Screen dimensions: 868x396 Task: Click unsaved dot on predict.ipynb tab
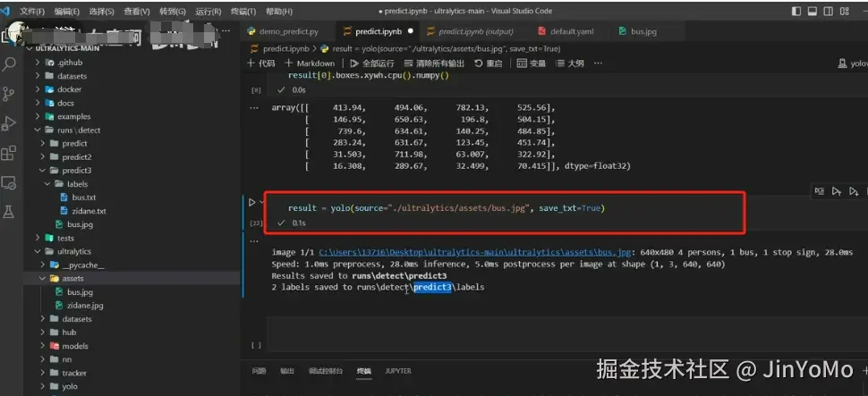[x=410, y=31]
